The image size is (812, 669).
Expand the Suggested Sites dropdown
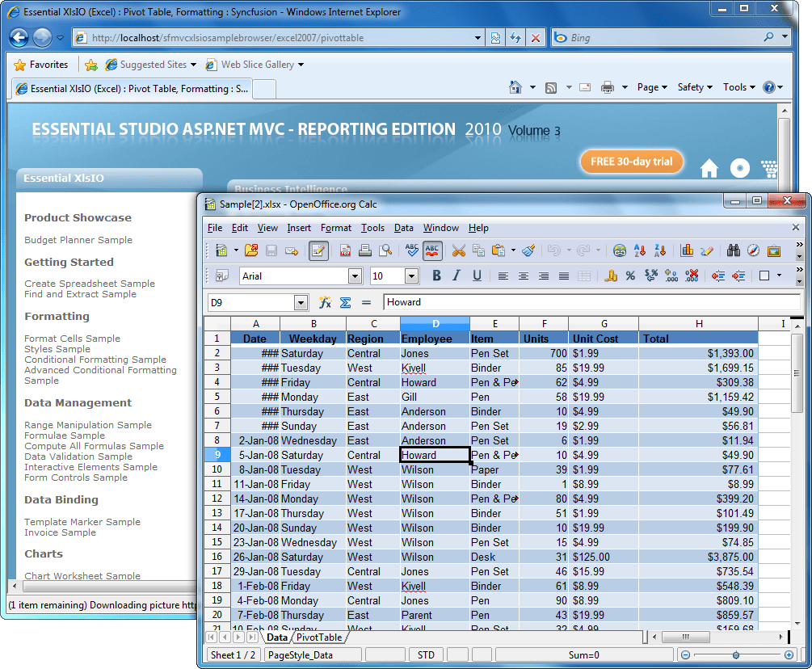tap(193, 65)
